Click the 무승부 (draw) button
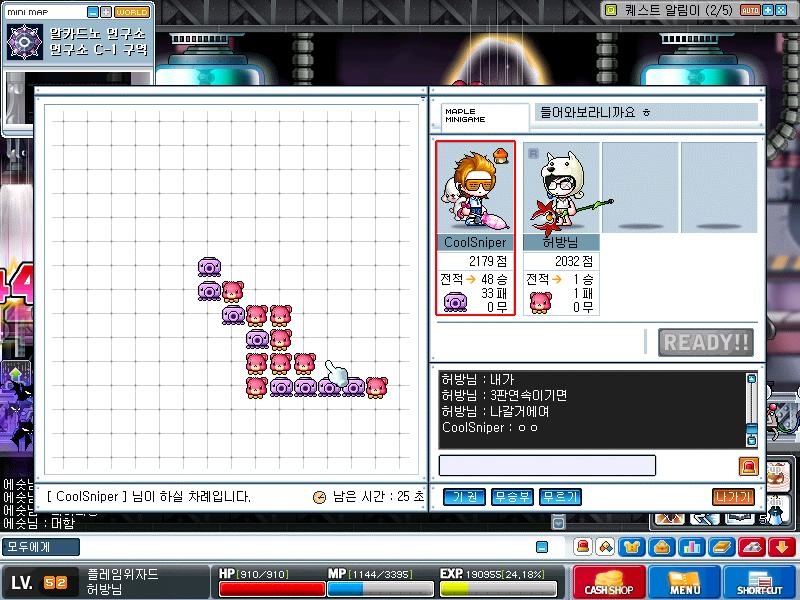This screenshot has height=600, width=800. pyautogui.click(x=512, y=496)
